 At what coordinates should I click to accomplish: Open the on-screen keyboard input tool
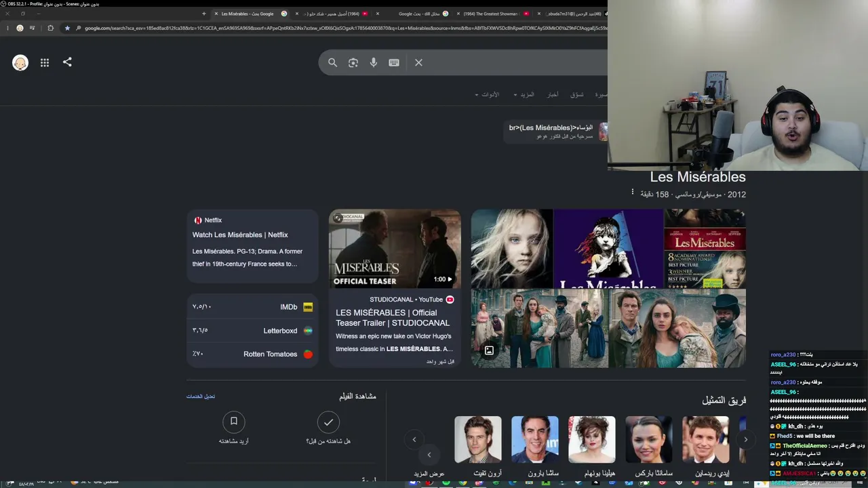(x=394, y=62)
